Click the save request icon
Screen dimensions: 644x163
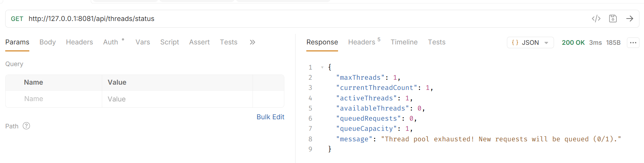coord(613,19)
